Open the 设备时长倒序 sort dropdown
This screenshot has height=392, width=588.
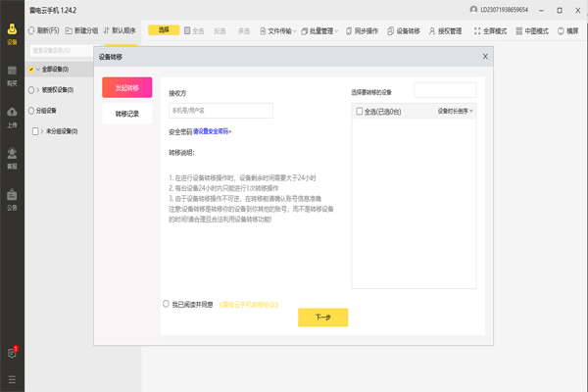click(455, 112)
